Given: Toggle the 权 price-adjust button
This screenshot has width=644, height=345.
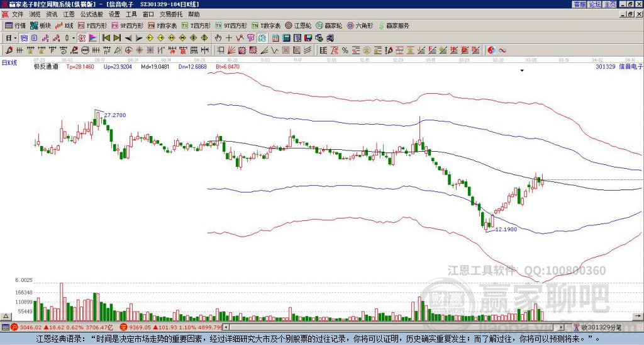Looking at the screenshot, I should pyautogui.click(x=82, y=38).
